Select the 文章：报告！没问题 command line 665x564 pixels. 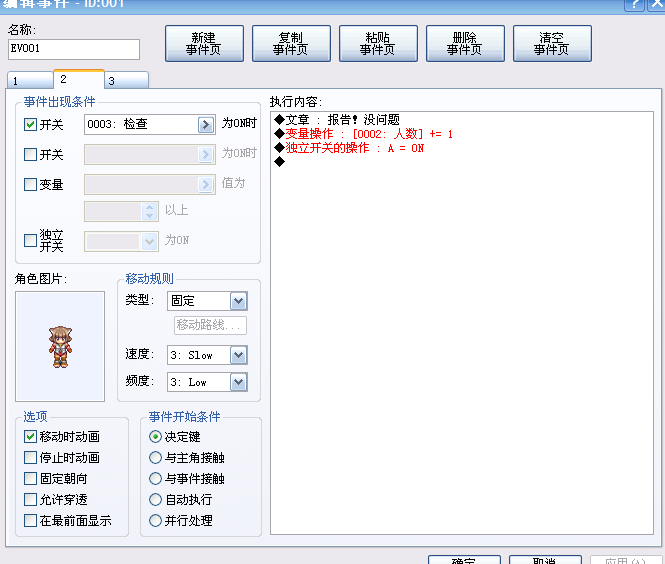pos(337,120)
